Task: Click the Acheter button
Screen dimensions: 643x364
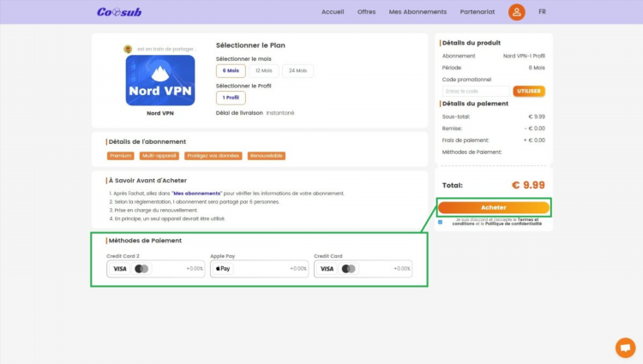Action: coord(494,207)
